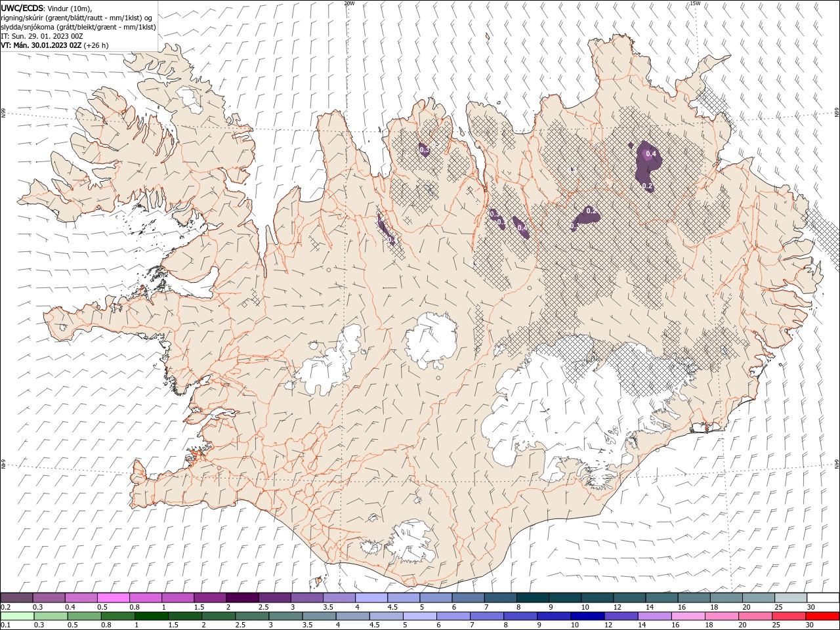Click the line starting with "slydda/snjókoma"
The height and width of the screenshot is (630, 840).
[78, 27]
